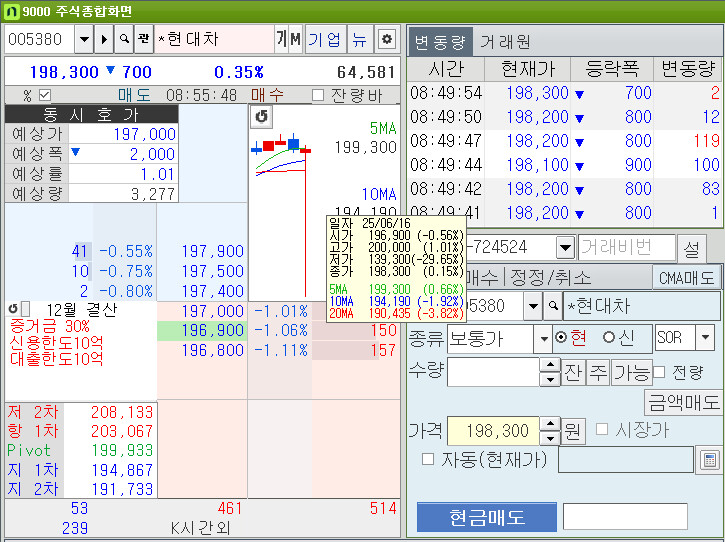Click the 관 related-stocks button
The image size is (725, 542).
[143, 40]
